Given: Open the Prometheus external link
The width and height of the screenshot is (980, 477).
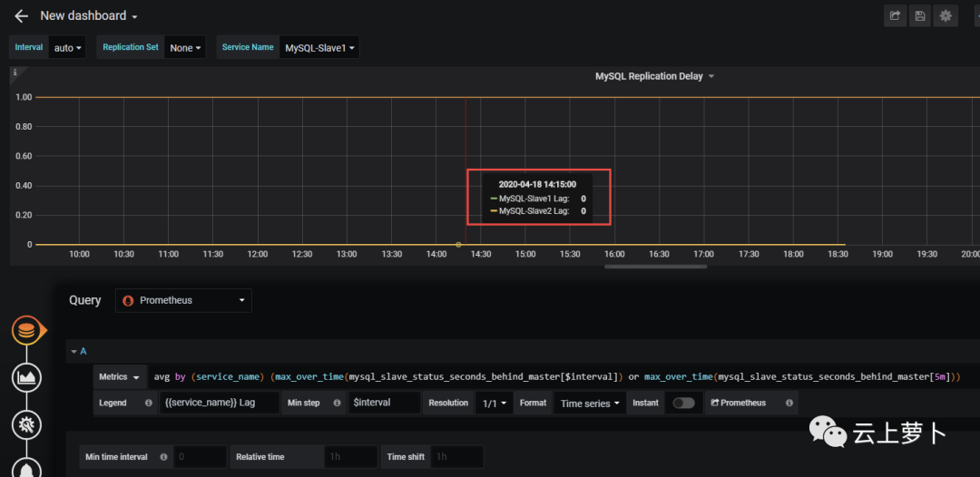Looking at the screenshot, I should pos(739,403).
